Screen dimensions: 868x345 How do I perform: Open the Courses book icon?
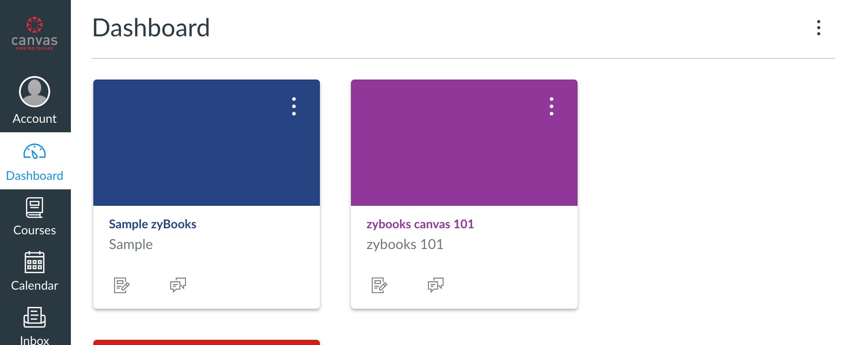coord(35,208)
